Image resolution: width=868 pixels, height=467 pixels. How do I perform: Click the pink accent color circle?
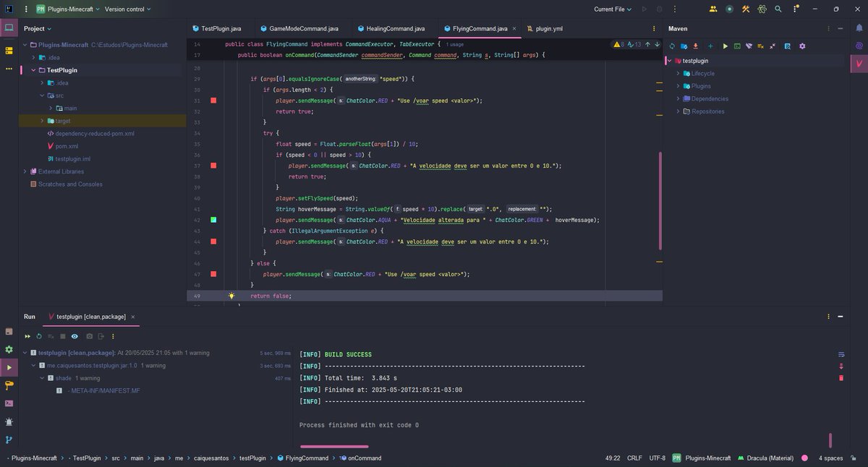[x=804, y=458]
